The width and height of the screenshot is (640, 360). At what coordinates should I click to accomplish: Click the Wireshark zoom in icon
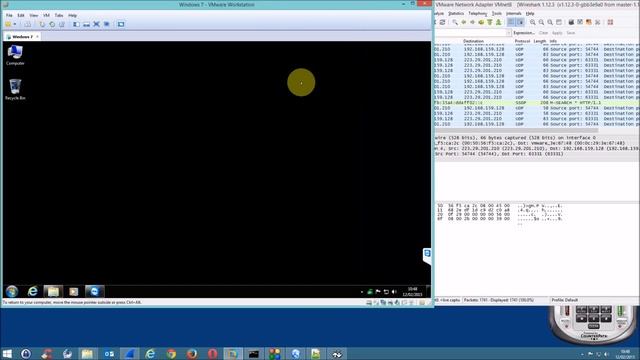click(x=533, y=22)
